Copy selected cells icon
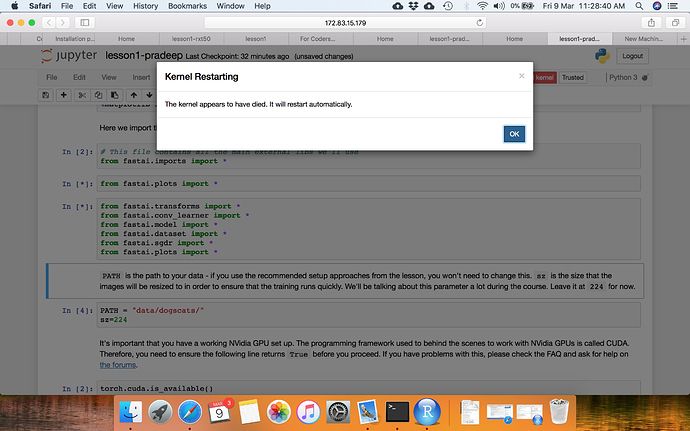 click(x=98, y=95)
